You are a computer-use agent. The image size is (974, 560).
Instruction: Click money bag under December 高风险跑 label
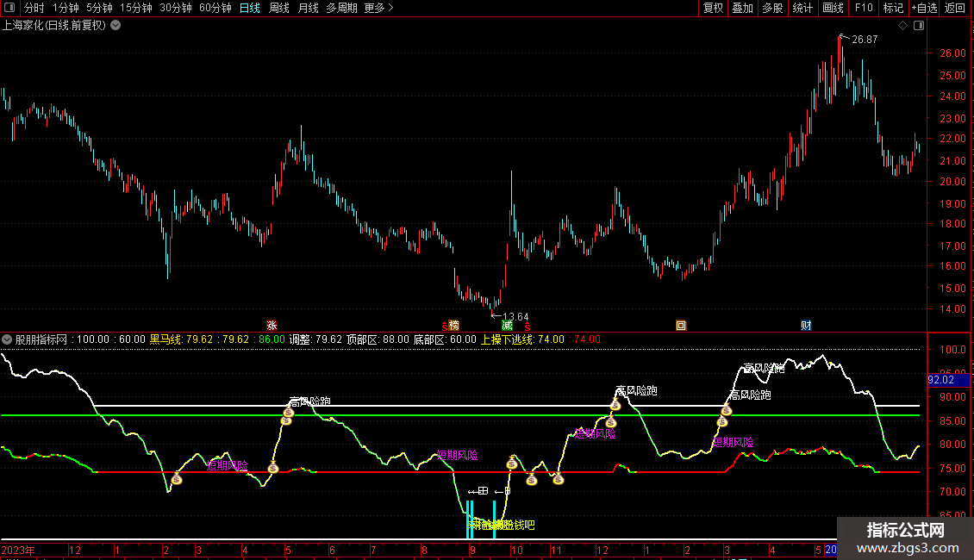coord(615,405)
